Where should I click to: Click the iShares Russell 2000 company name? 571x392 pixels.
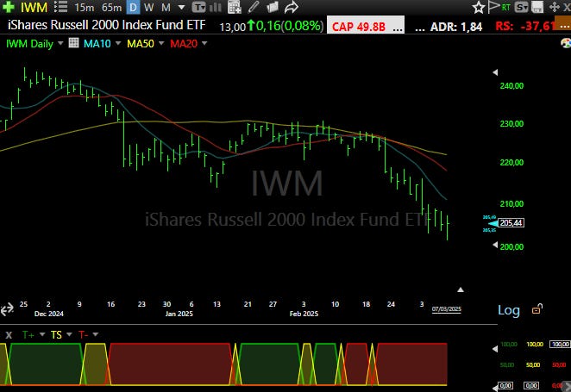coord(107,25)
